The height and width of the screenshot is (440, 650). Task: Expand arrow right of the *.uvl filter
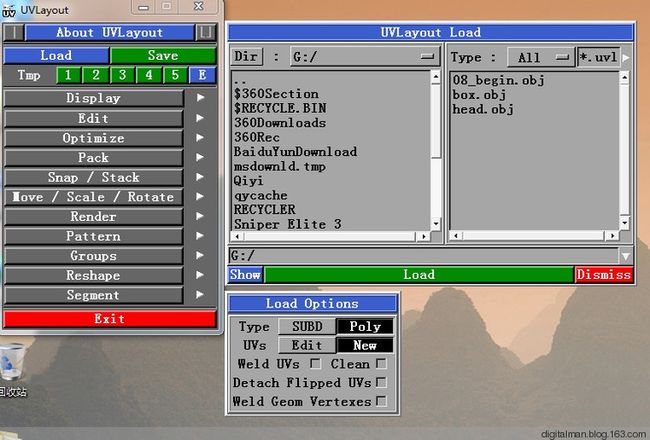tap(626, 57)
